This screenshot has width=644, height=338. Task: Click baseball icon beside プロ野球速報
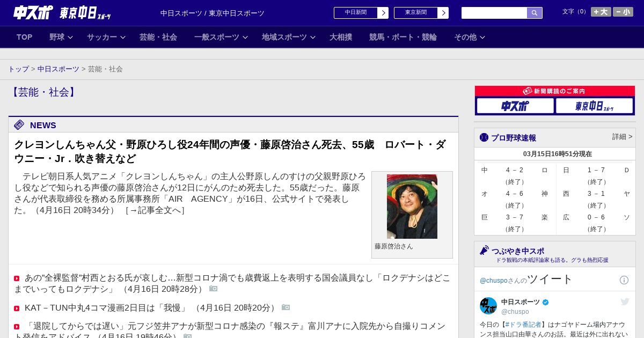tap(484, 138)
